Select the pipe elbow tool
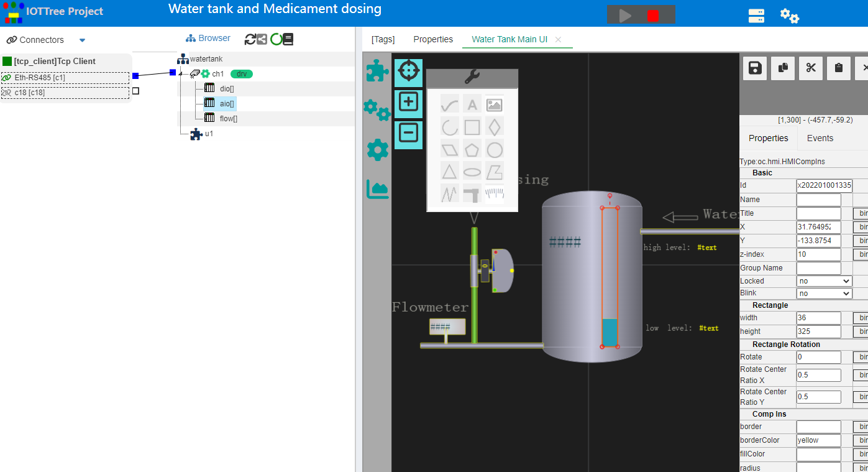868x472 pixels. click(472, 193)
